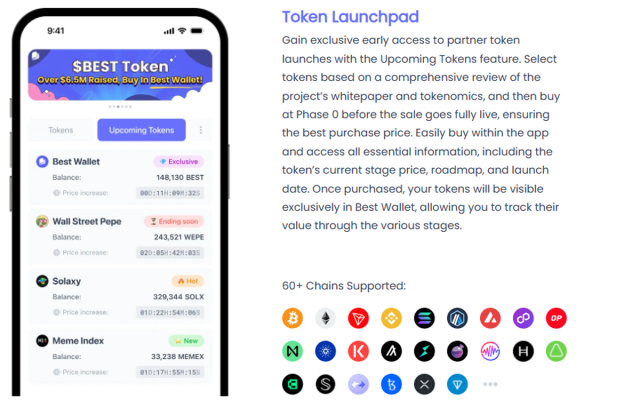Select the red Optimism OP icon
640x400 pixels.
click(x=556, y=318)
